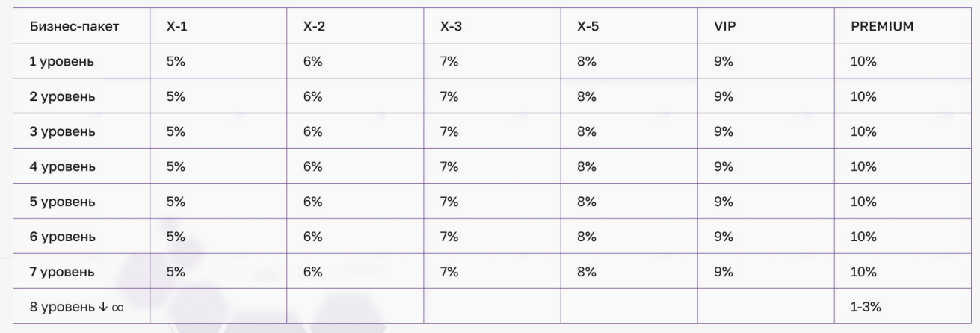Select the PREMIUM column header

pyautogui.click(x=882, y=27)
